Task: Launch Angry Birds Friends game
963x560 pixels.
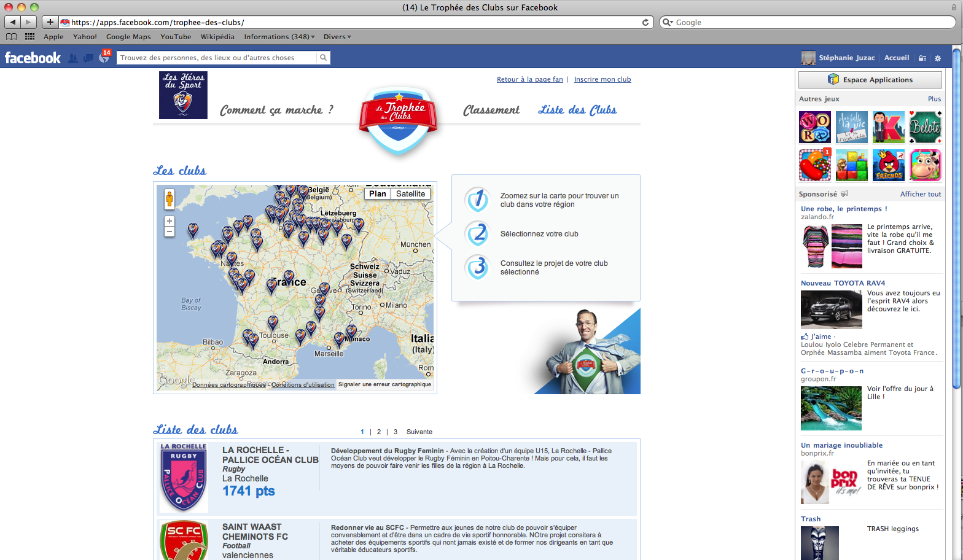Action: coord(889,165)
